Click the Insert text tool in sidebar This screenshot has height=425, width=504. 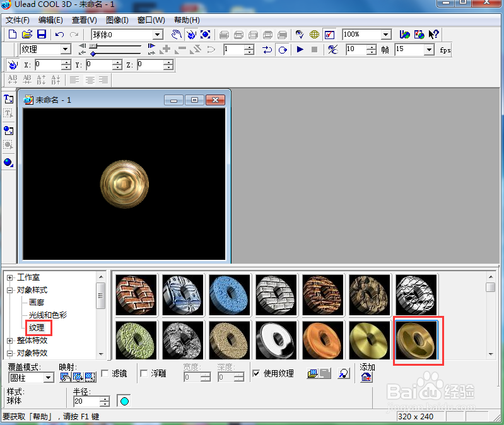pyautogui.click(x=9, y=99)
